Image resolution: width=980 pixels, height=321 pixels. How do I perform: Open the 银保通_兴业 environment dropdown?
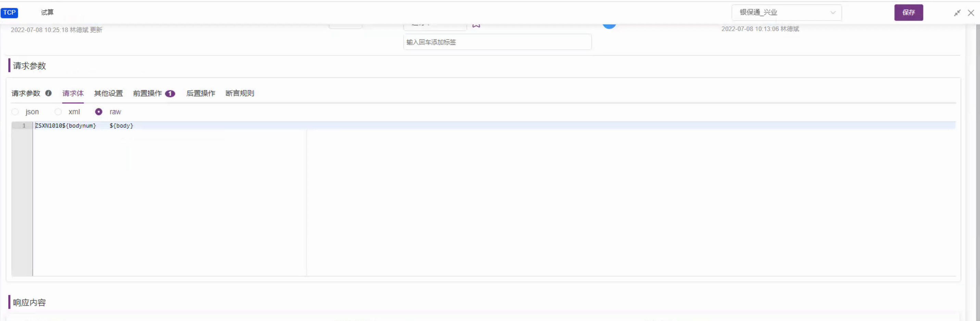click(786, 13)
